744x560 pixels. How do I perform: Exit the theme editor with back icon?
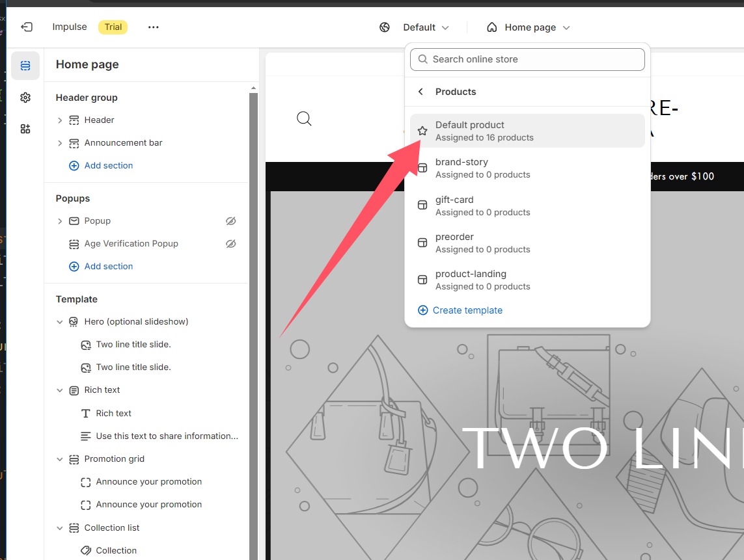(27, 27)
